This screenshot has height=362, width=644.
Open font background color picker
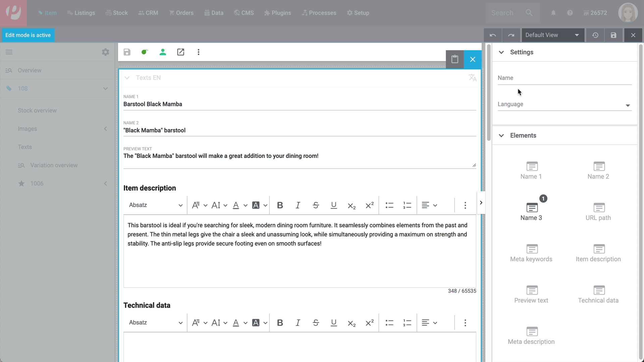(x=256, y=205)
